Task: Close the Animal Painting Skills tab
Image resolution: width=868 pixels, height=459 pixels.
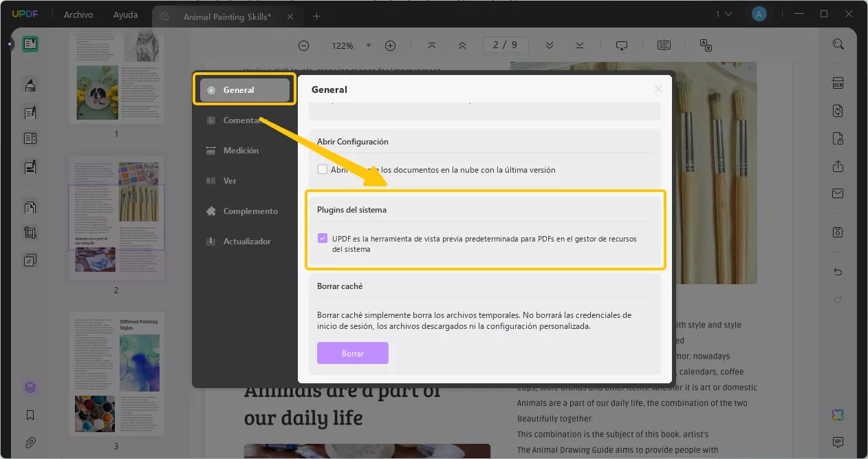Action: point(290,17)
